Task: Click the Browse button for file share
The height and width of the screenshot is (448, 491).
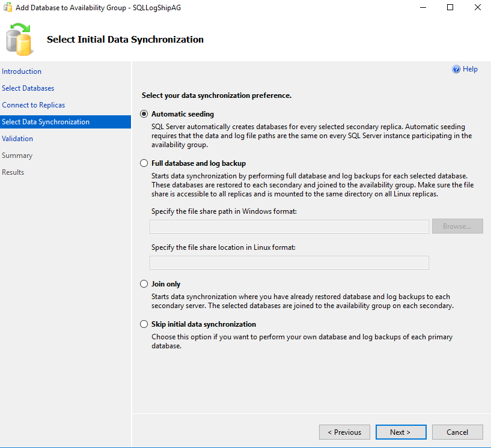Action: point(457,226)
